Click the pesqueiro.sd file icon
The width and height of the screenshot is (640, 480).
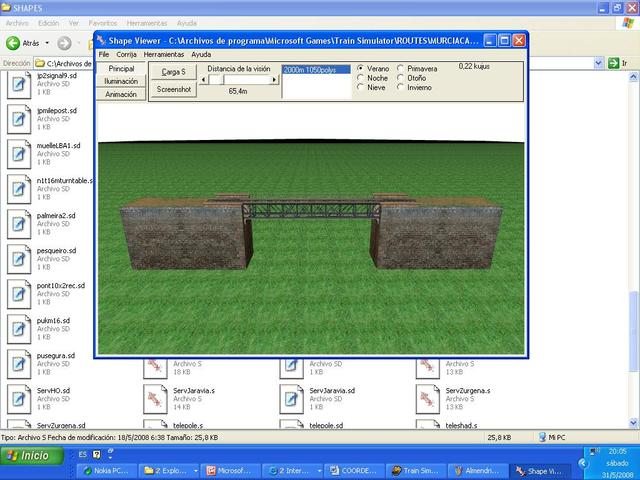pyautogui.click(x=19, y=258)
